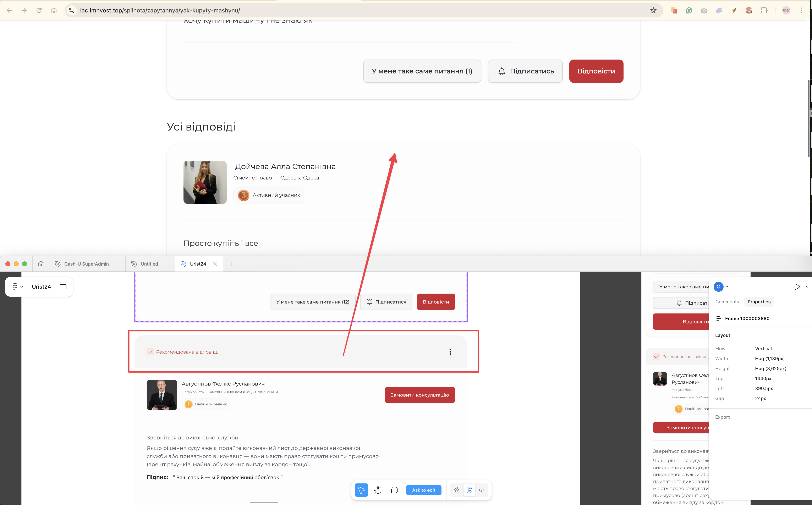Image resolution: width=812 pixels, height=505 pixels.
Task: Open the Cash-U SuperAdmin tab
Action: tap(86, 264)
